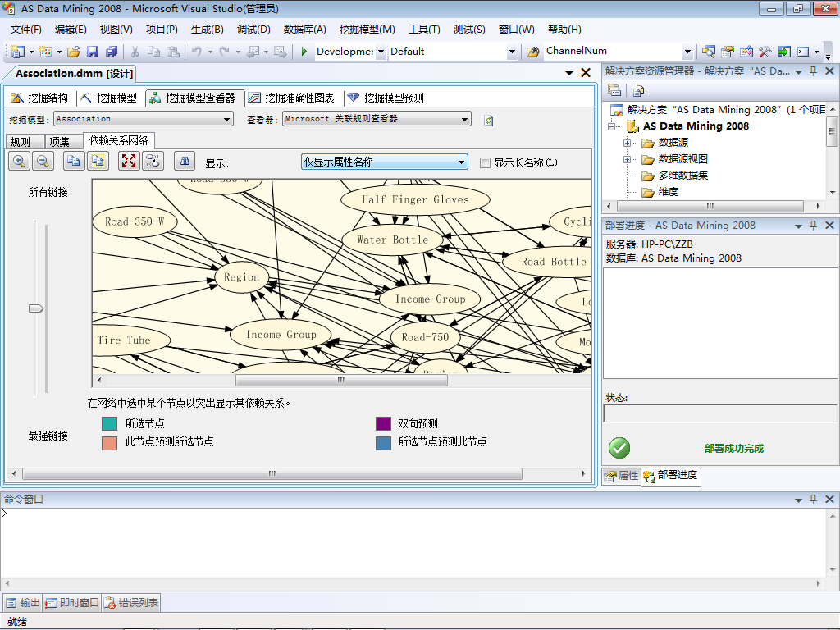The height and width of the screenshot is (630, 840).
Task: Click the Find Node binoculars icon
Action: [x=185, y=162]
